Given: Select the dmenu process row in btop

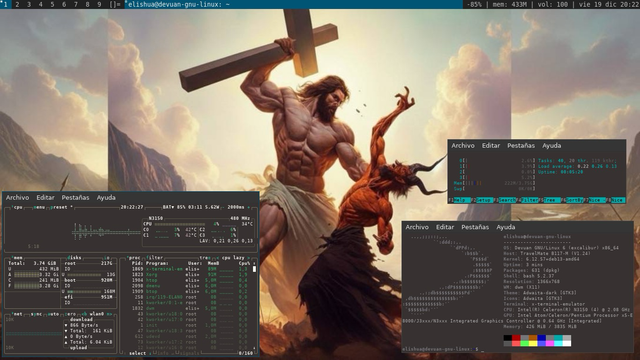Looking at the screenshot, I should pos(190,286).
